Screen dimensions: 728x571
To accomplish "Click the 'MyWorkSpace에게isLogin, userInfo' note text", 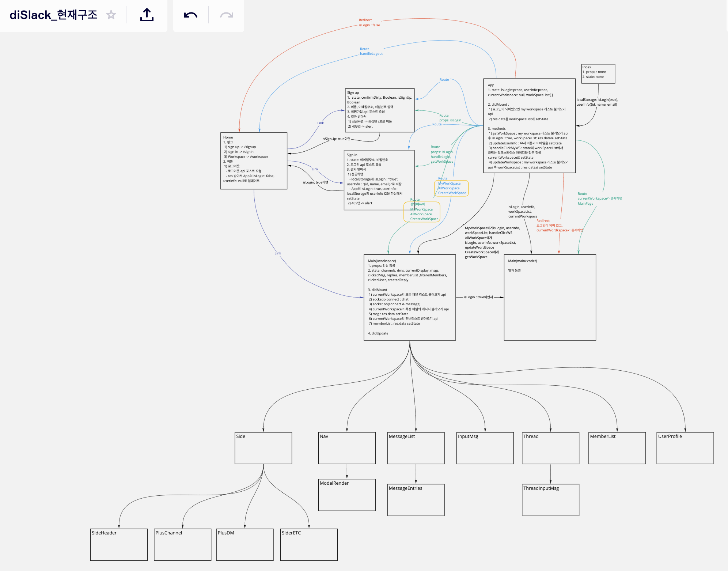I will 492,242.
